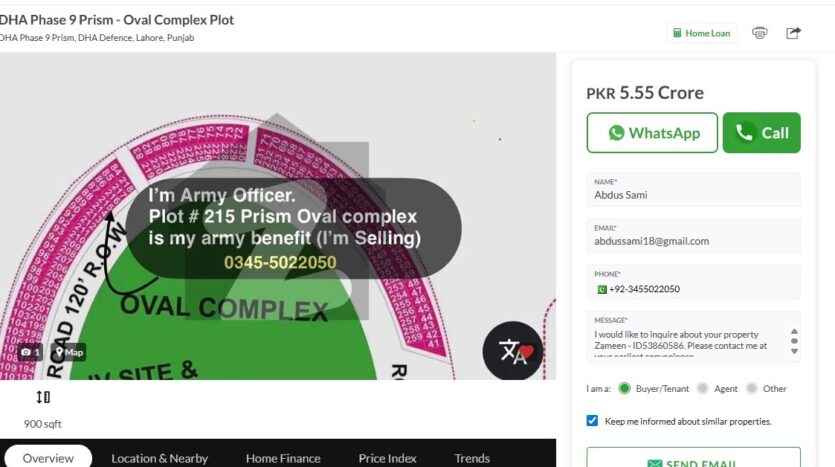Contact the seller via WhatsApp
Viewport: 835px width, 467px height.
(x=652, y=133)
